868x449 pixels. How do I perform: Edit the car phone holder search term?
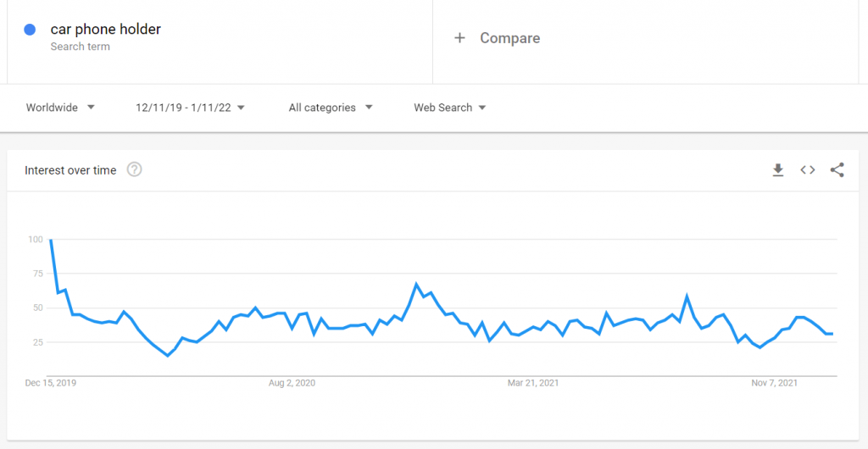(x=106, y=30)
